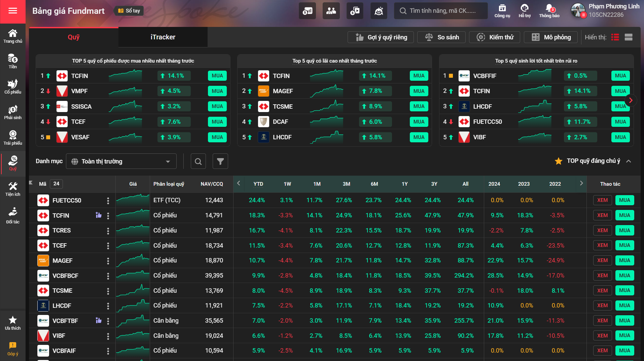Open the Đối tác partners section

point(13,216)
